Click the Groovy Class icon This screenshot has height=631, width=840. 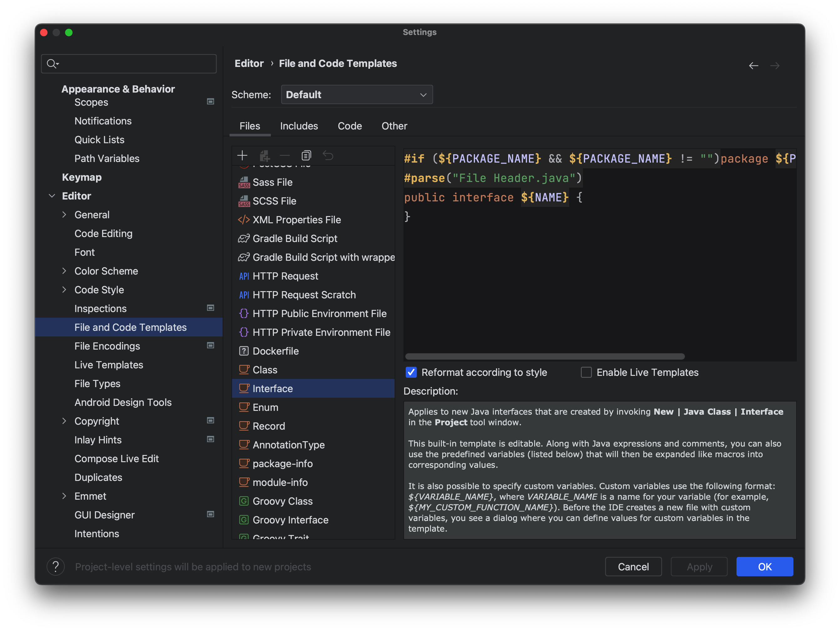click(x=244, y=501)
